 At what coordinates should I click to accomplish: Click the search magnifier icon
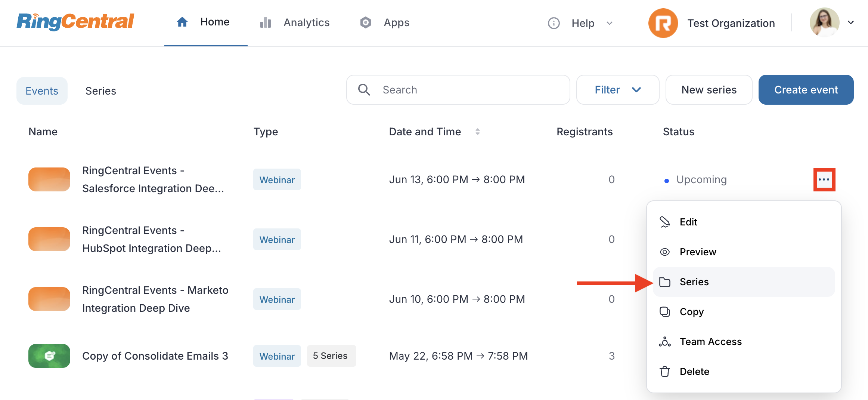point(364,90)
